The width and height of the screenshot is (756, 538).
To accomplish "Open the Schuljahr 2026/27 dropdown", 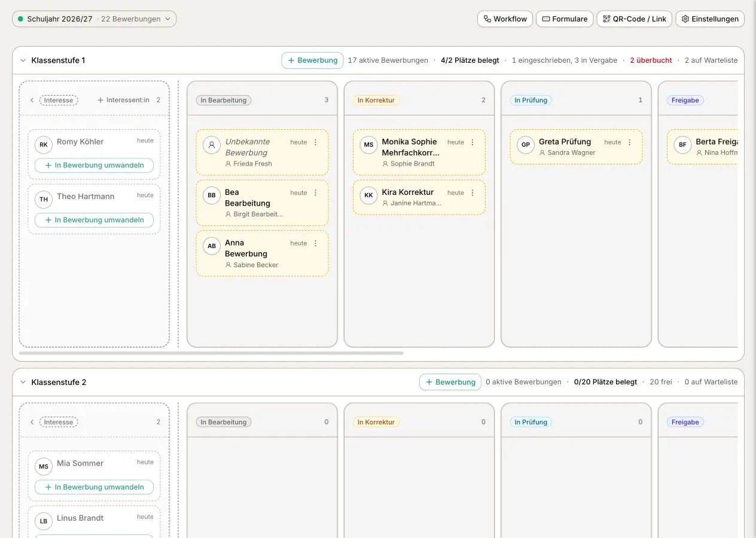I will [x=94, y=19].
